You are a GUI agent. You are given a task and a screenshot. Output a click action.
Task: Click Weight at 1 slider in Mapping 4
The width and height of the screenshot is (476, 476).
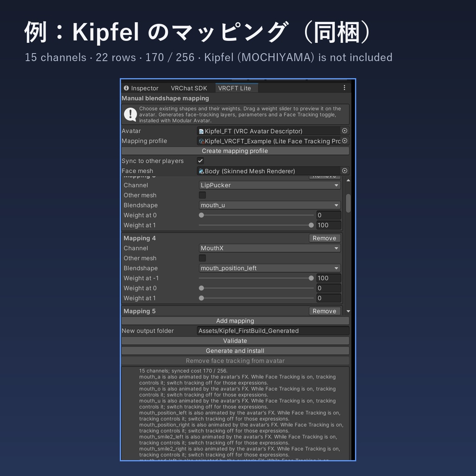(x=256, y=298)
